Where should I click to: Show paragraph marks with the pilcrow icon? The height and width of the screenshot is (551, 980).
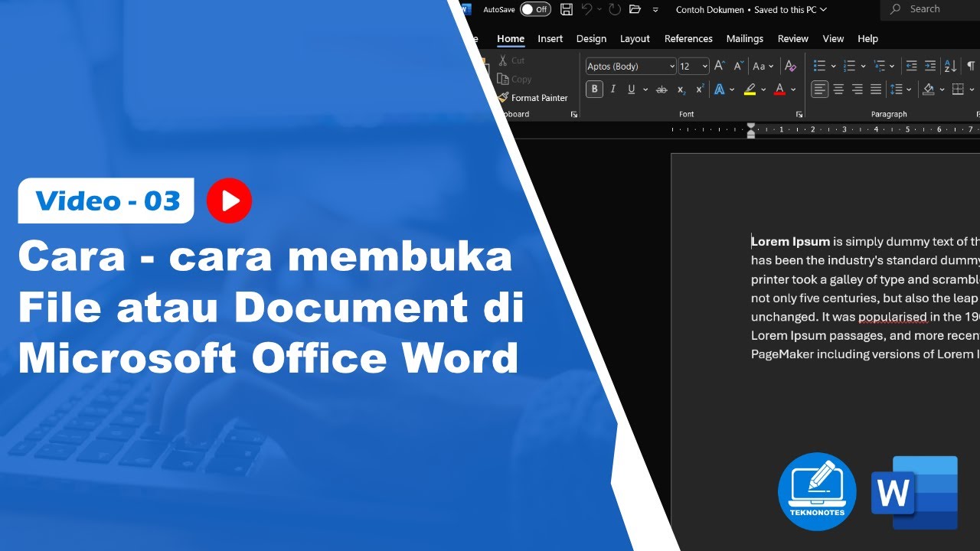pos(971,67)
